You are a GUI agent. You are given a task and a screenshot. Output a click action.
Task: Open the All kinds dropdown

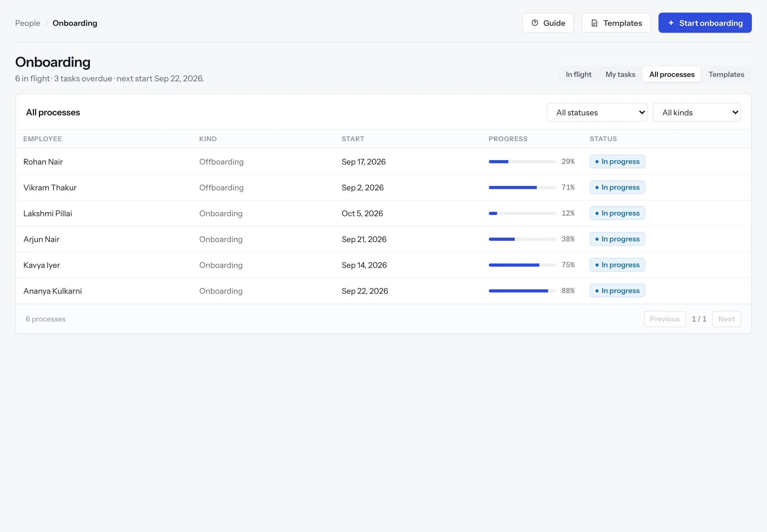697,112
